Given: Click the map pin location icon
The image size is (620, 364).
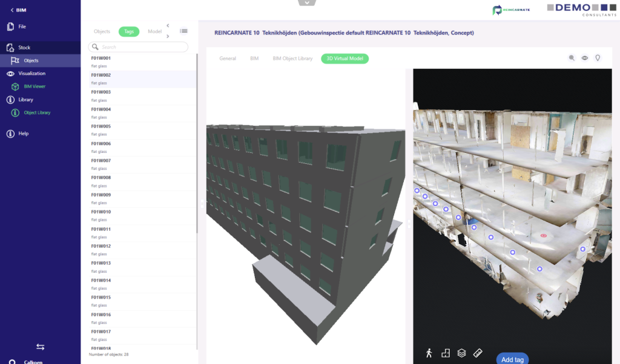Looking at the screenshot, I should point(598,58).
